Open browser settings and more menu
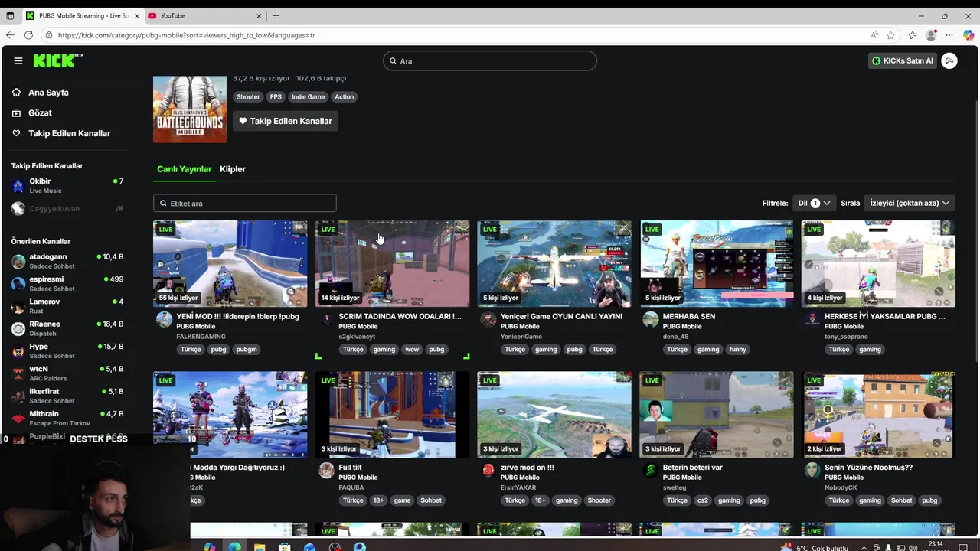The image size is (980, 551). point(949,35)
